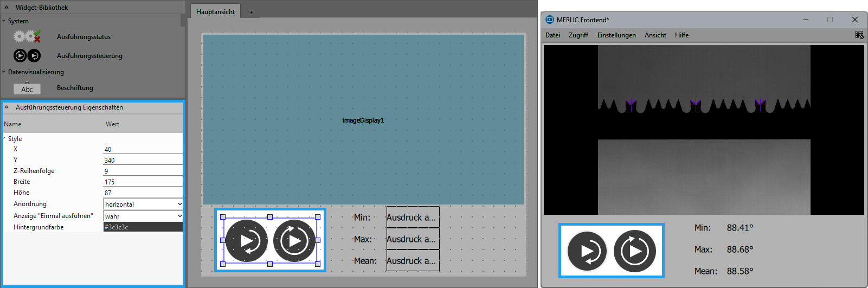The image size is (868, 288).
Task: Switch to the Hauptansicht tab
Action: [x=215, y=12]
